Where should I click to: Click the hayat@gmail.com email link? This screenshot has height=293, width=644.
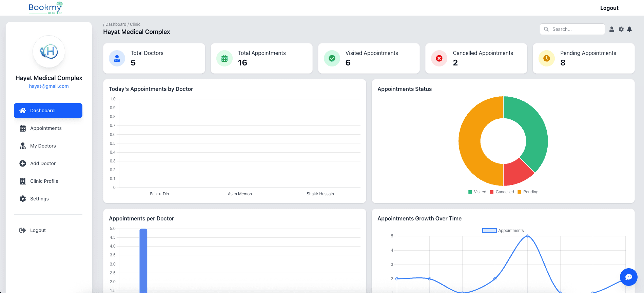(49, 86)
